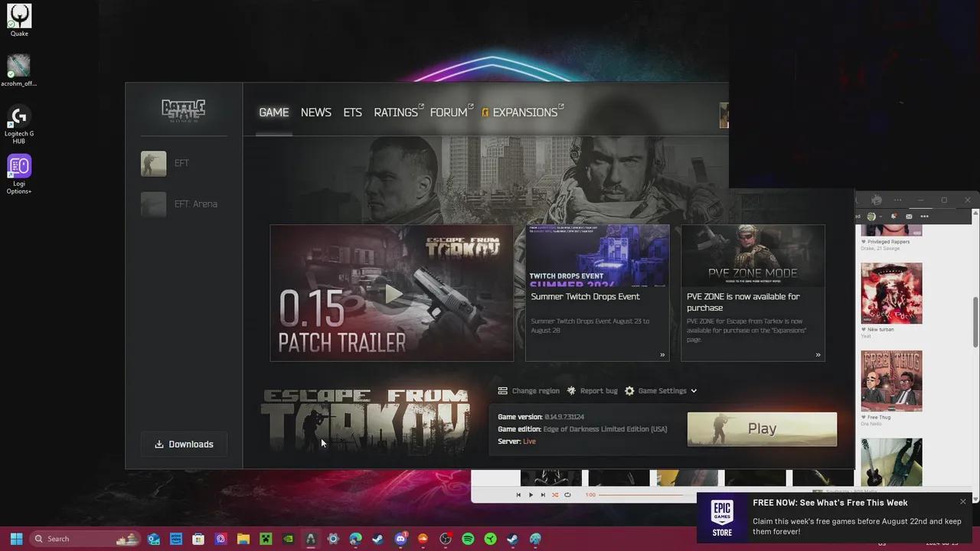This screenshot has height=551, width=980.
Task: Expand the Game Settings dropdown
Action: 661,391
